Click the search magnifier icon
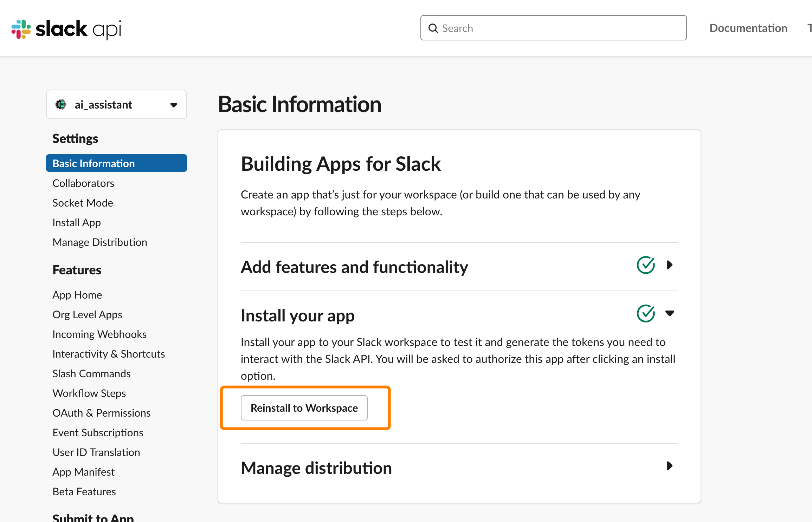812x522 pixels. (433, 28)
